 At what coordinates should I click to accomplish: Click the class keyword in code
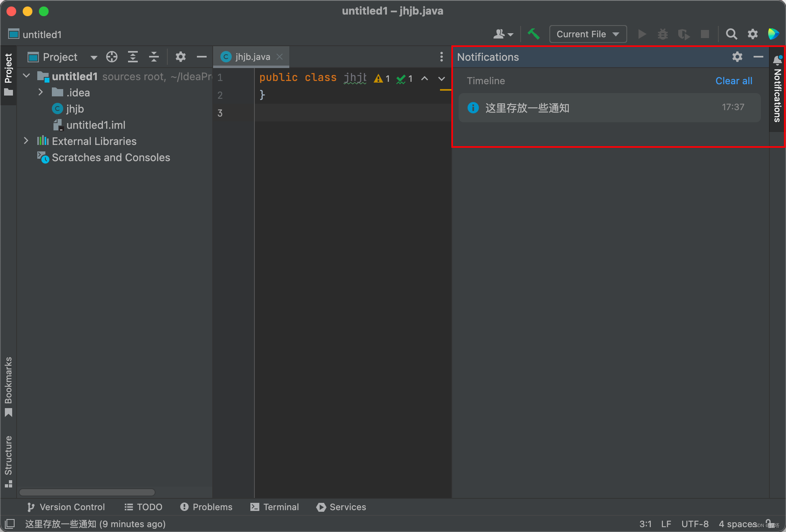tap(320, 77)
